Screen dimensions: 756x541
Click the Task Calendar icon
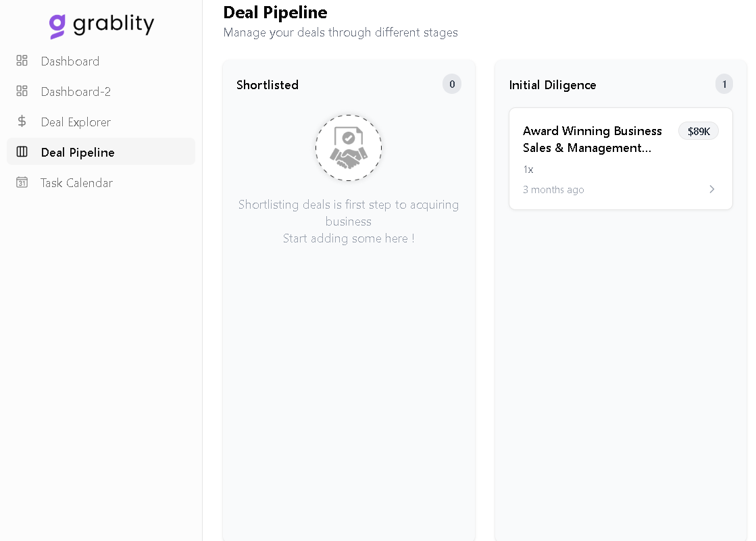[22, 182]
